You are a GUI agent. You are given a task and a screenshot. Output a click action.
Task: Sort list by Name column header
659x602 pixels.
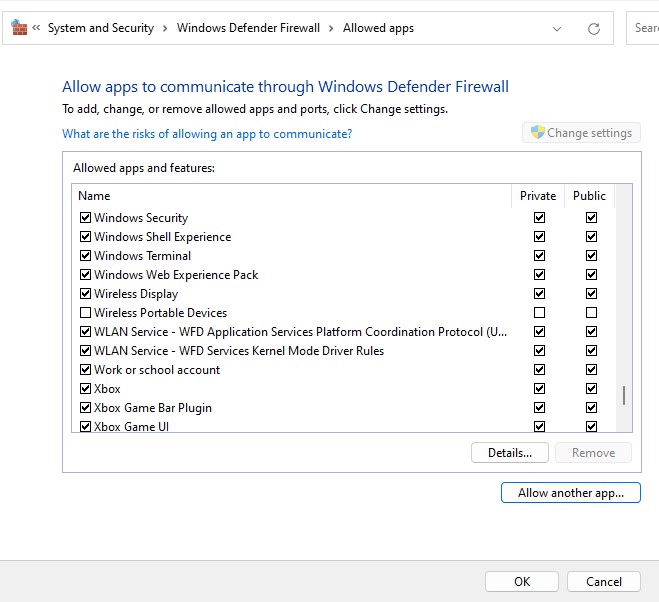click(291, 196)
